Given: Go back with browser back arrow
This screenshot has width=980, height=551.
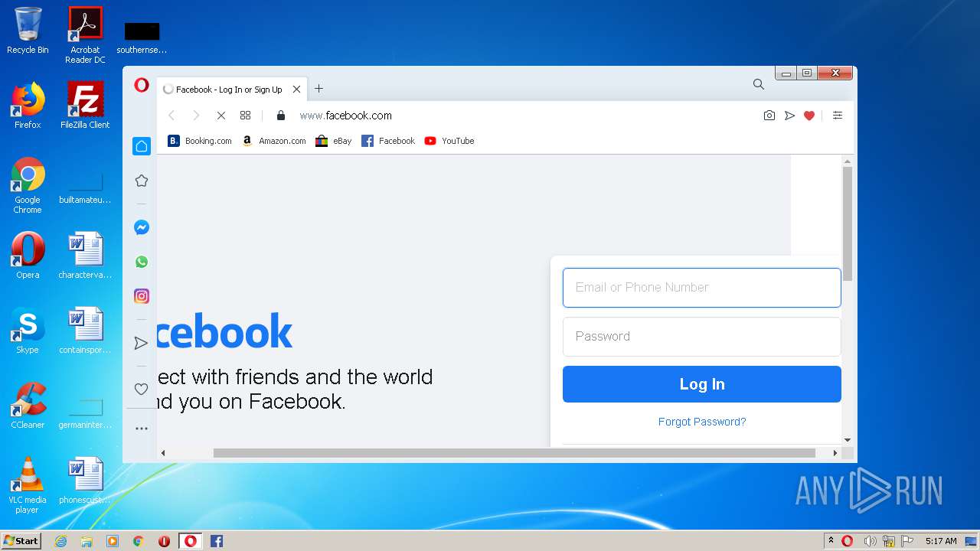Looking at the screenshot, I should coord(171,116).
